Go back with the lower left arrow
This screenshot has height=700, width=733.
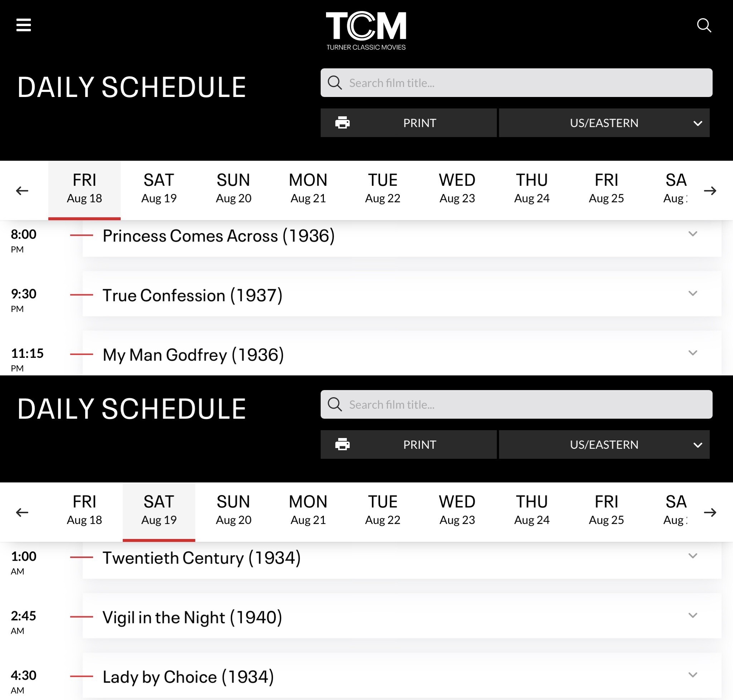pos(22,512)
